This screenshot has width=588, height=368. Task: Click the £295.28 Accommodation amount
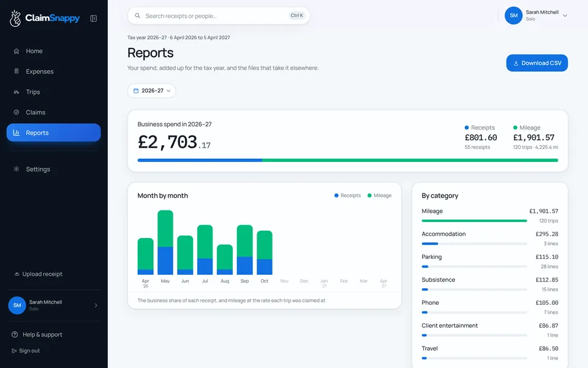[x=547, y=234]
